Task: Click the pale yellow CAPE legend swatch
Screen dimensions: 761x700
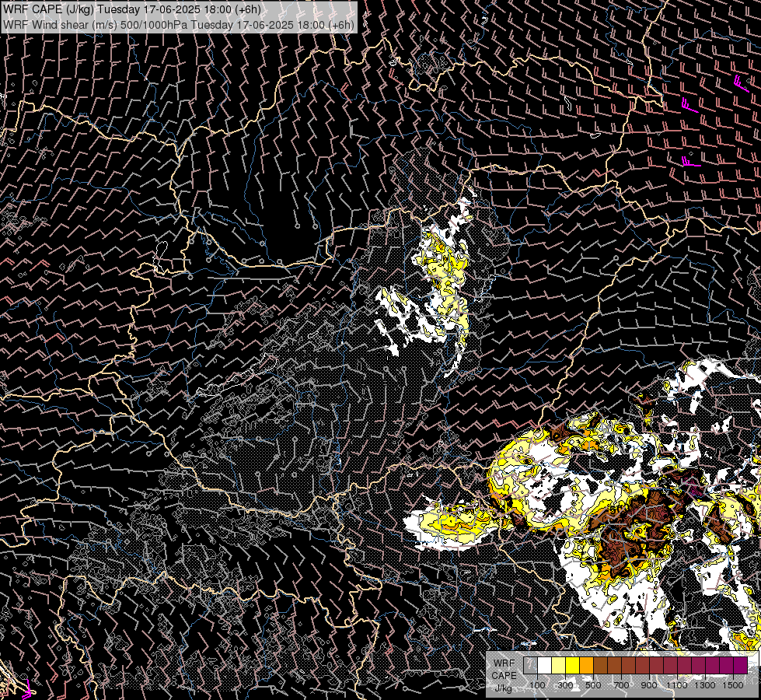Action: click(559, 665)
